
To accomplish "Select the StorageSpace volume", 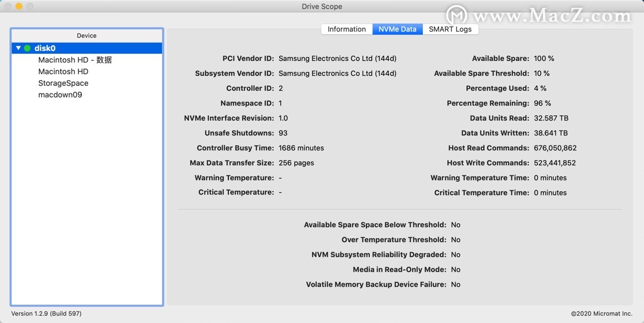I will [x=63, y=83].
